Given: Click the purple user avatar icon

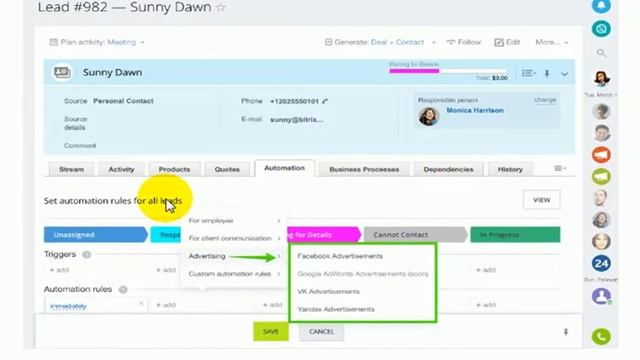Looking at the screenshot, I should tap(601, 296).
